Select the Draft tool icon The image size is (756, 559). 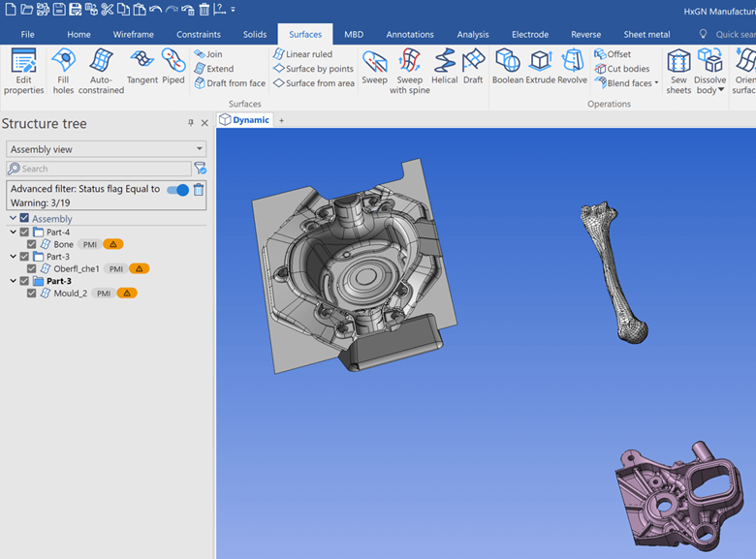point(473,67)
